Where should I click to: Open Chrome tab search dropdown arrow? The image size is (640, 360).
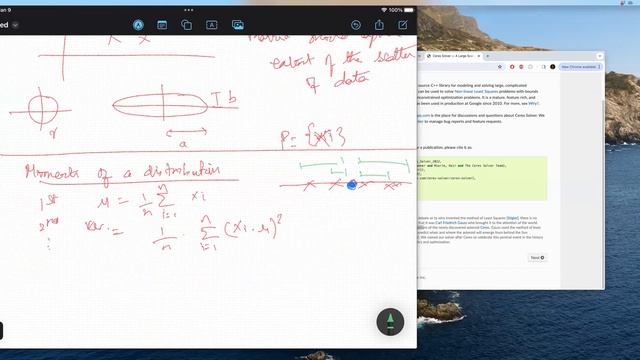coord(600,56)
